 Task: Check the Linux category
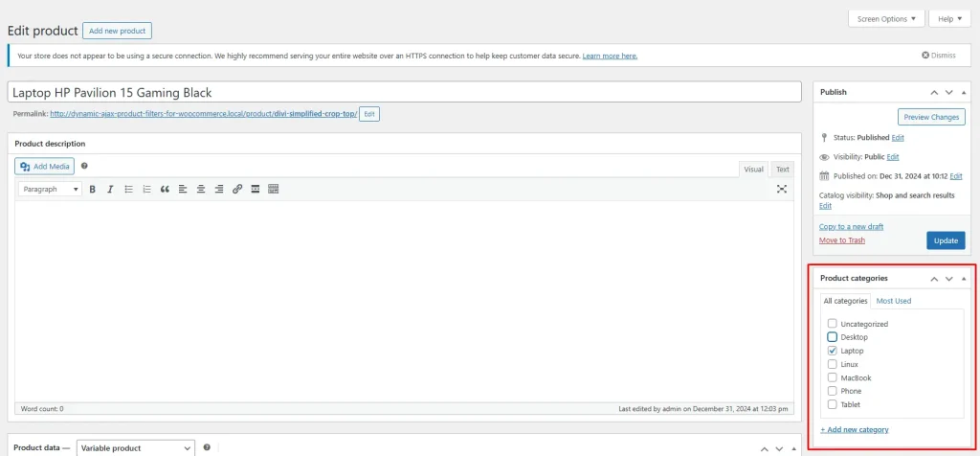832,364
